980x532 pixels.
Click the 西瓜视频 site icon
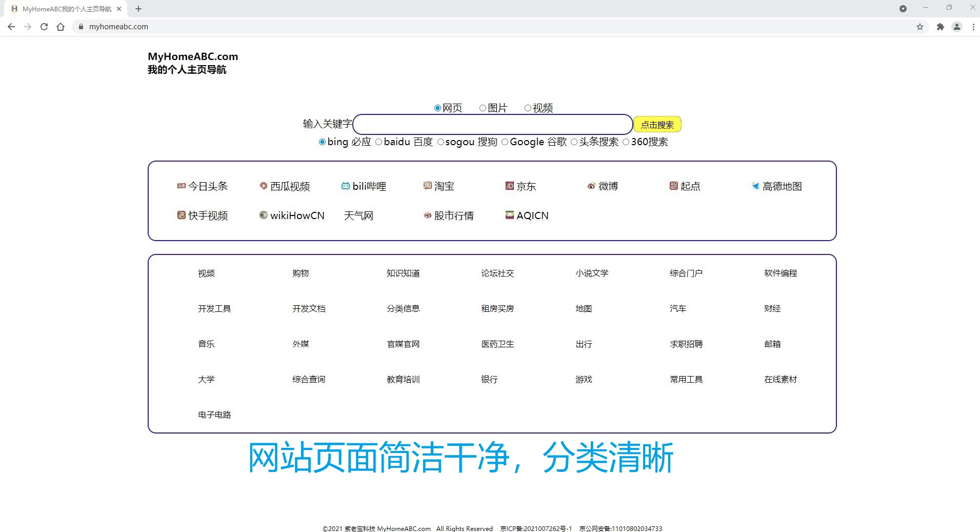(263, 186)
